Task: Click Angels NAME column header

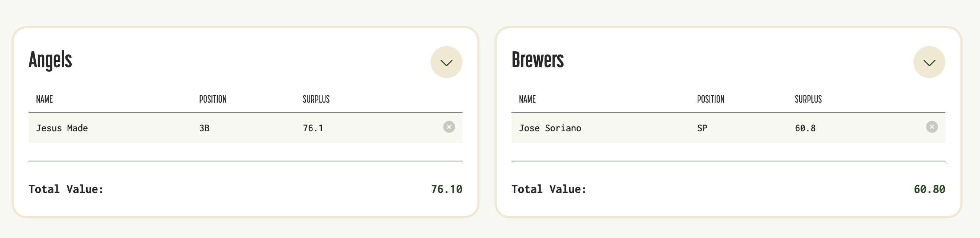Action: 45,99
